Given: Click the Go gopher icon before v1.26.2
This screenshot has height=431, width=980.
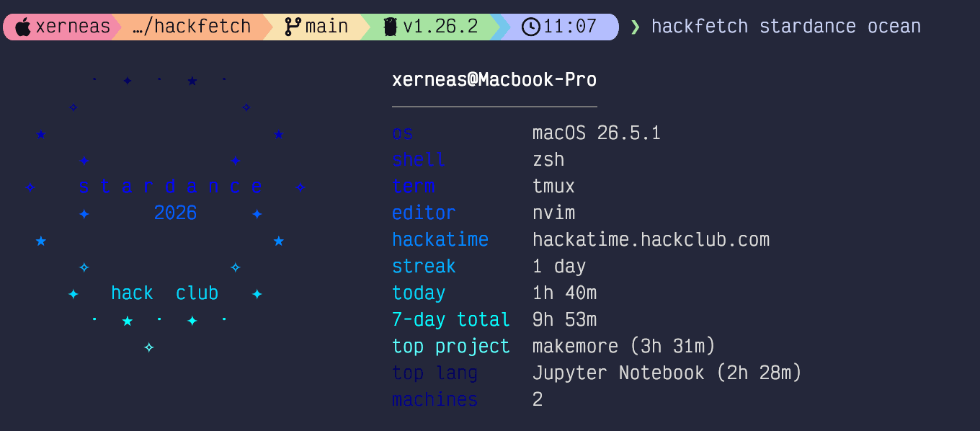Looking at the screenshot, I should 391,27.
